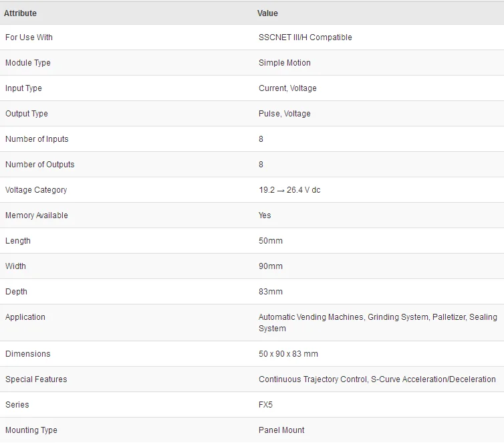Click the Attribute column header
This screenshot has height=445, width=504.
[x=20, y=13]
